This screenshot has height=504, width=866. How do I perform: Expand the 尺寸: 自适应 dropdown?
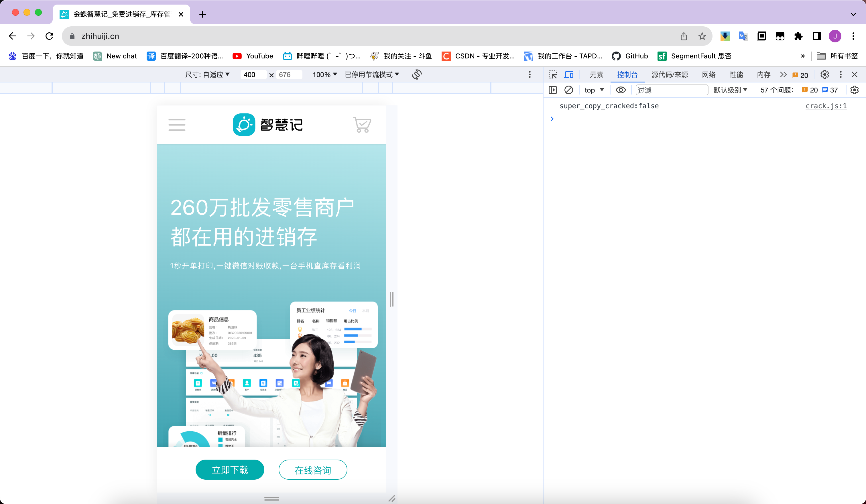207,74
